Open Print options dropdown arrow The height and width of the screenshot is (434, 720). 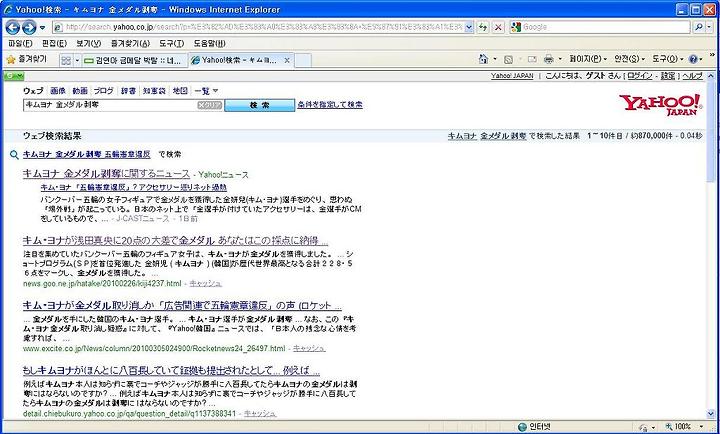[x=560, y=59]
